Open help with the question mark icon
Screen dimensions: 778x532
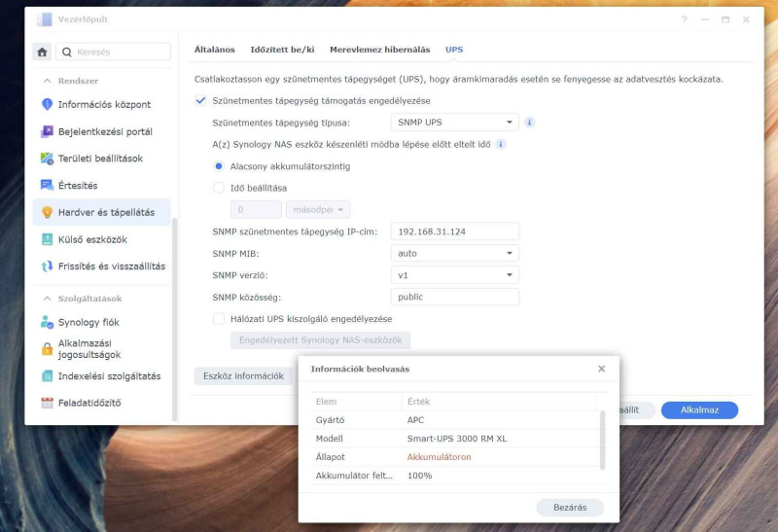tap(685, 19)
